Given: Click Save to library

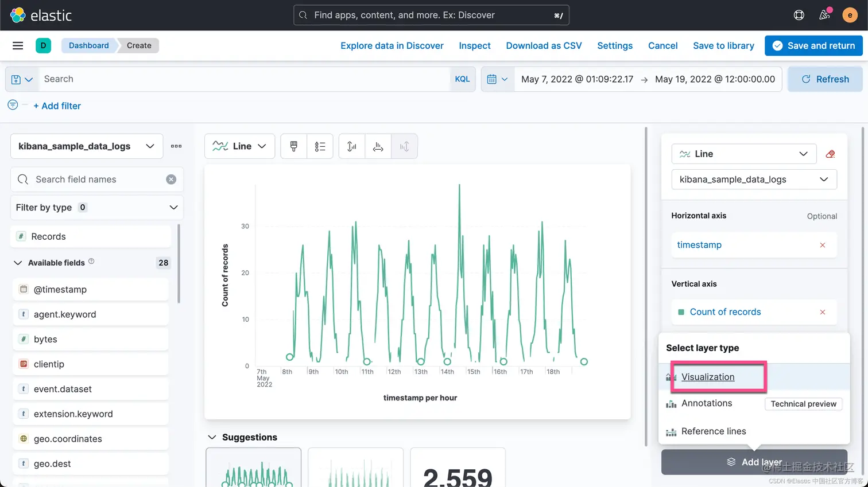Looking at the screenshot, I should click(x=723, y=45).
